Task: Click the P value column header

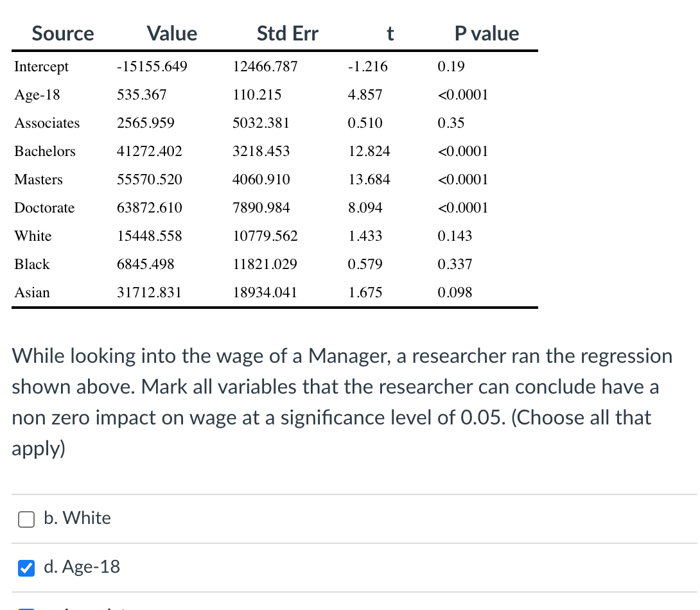Action: (x=487, y=33)
